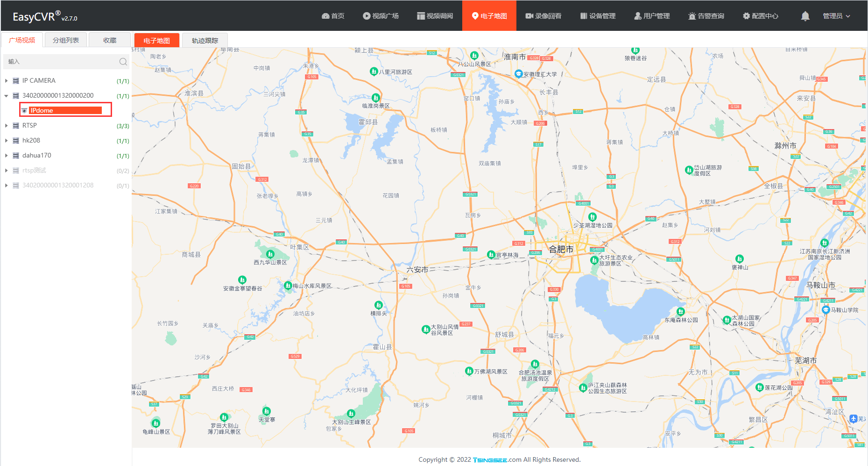868x466 pixels.
Task: Open 配置中心 settings page
Action: coord(760,16)
